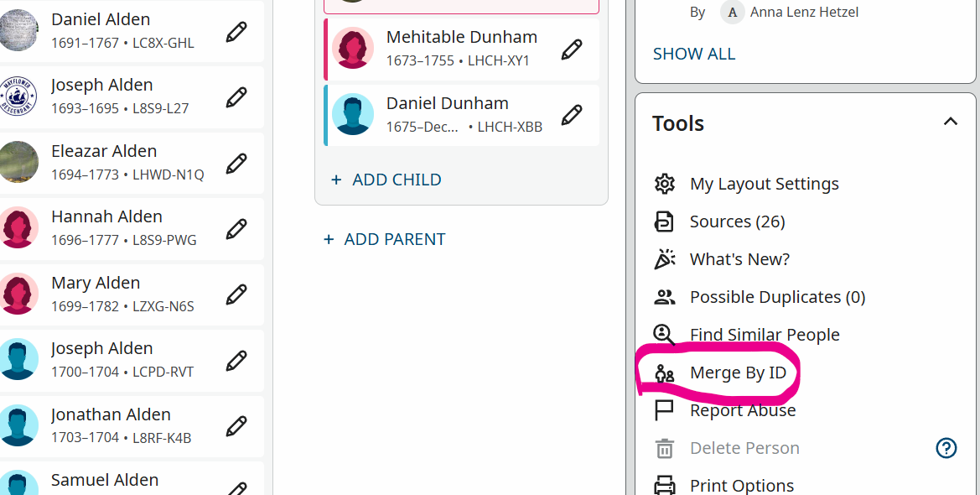
Task: Collapse the Tools panel chevron
Action: pyautogui.click(x=950, y=122)
